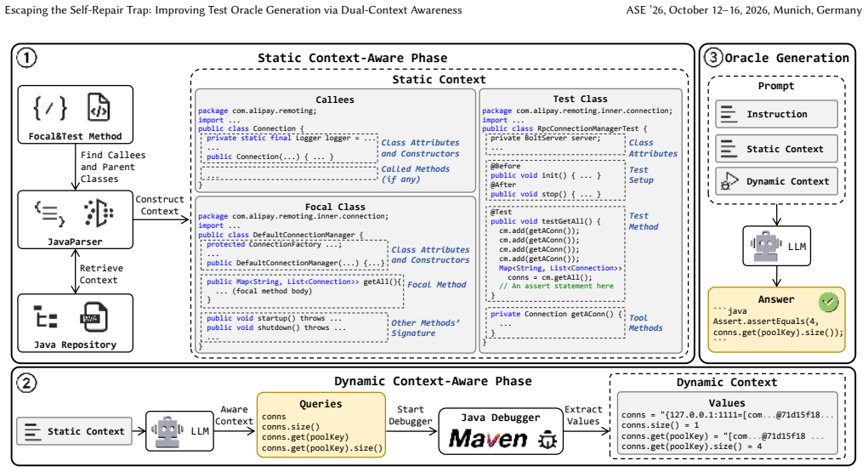Click the directory tree icon in Java Repository
The width and height of the screenshot is (868, 472).
[45, 317]
